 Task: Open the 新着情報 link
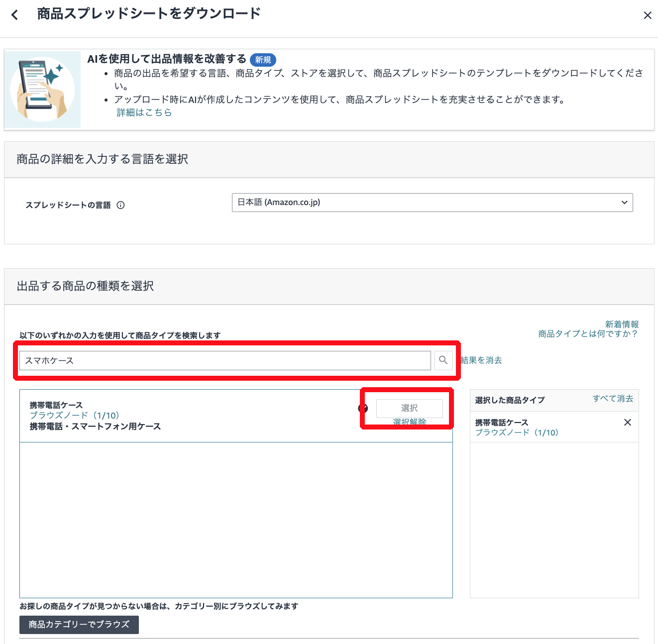tap(622, 324)
